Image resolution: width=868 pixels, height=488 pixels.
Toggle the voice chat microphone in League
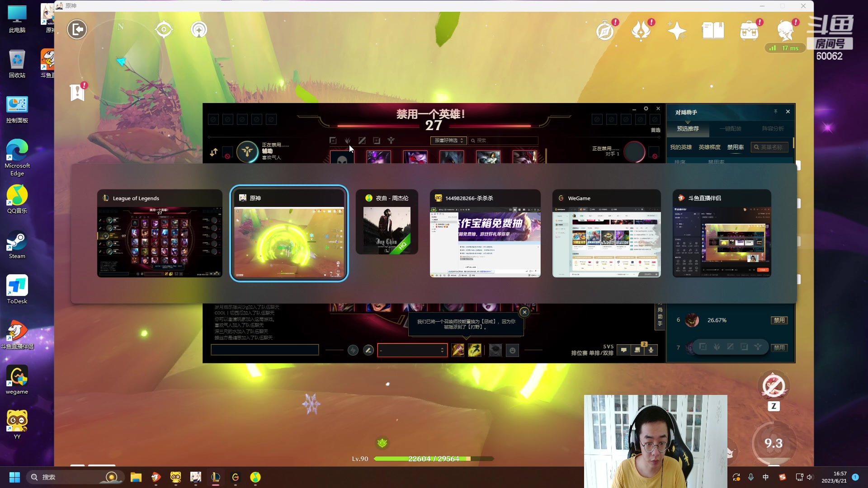651,350
